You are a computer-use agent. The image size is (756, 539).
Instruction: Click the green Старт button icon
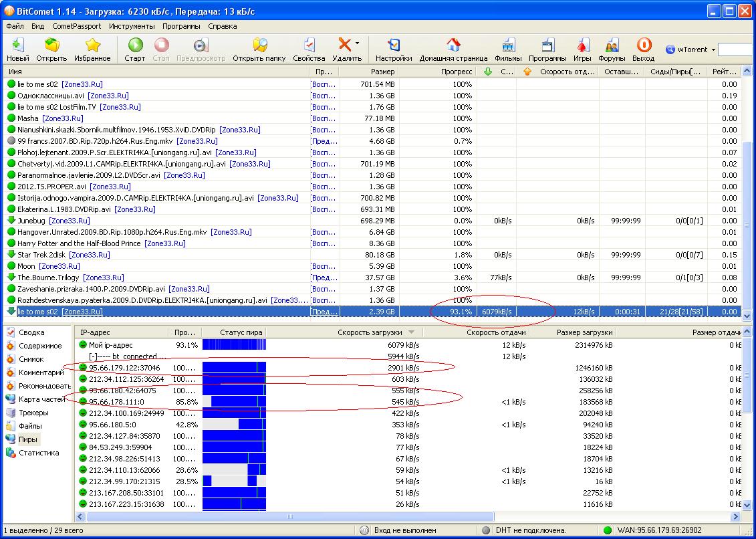[x=135, y=45]
